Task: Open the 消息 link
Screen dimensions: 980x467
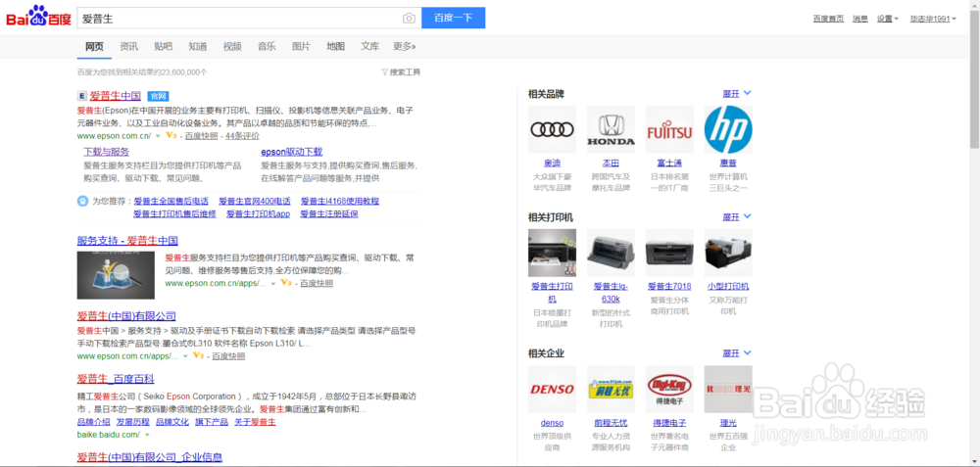Action: click(x=860, y=19)
